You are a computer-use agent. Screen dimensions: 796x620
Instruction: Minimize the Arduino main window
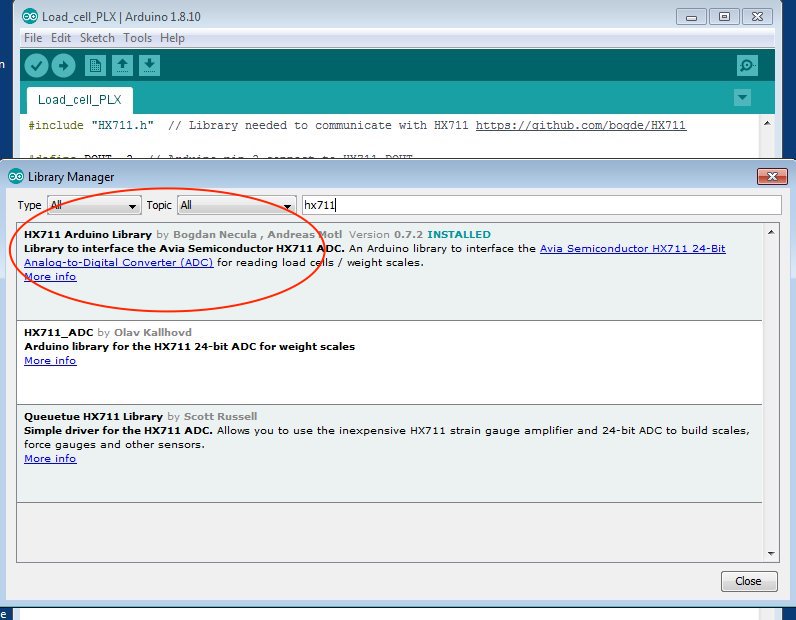[691, 17]
